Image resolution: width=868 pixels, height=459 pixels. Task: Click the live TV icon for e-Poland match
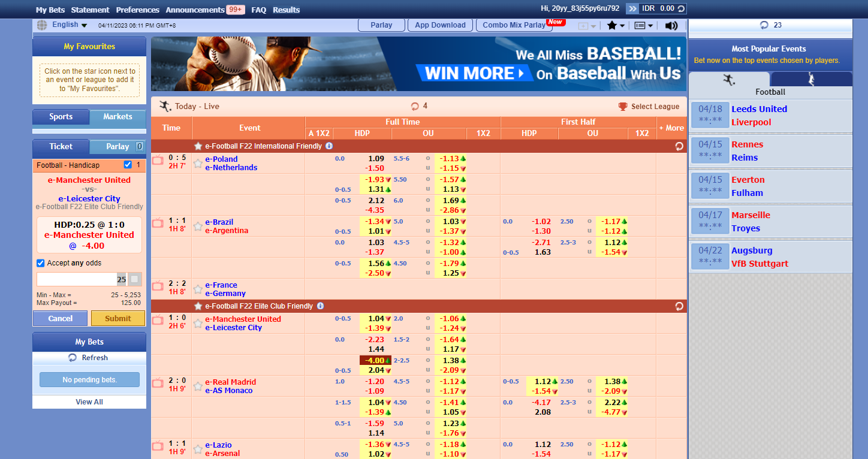tap(158, 160)
